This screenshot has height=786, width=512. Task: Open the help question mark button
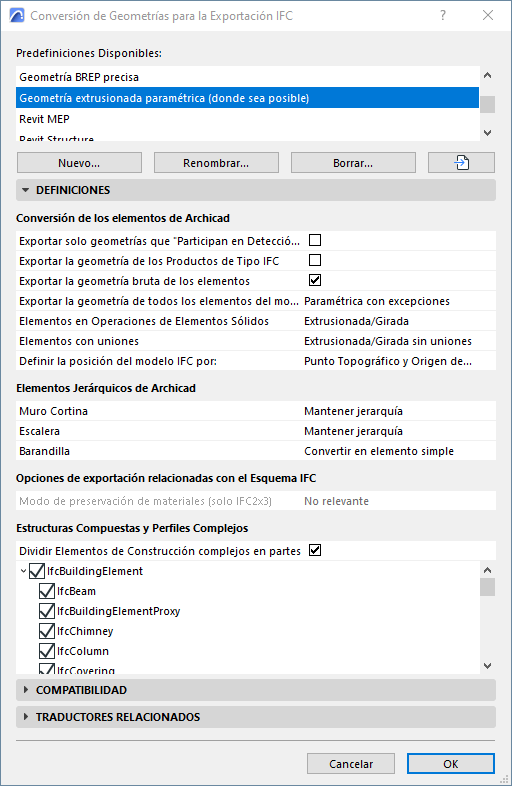point(443,16)
